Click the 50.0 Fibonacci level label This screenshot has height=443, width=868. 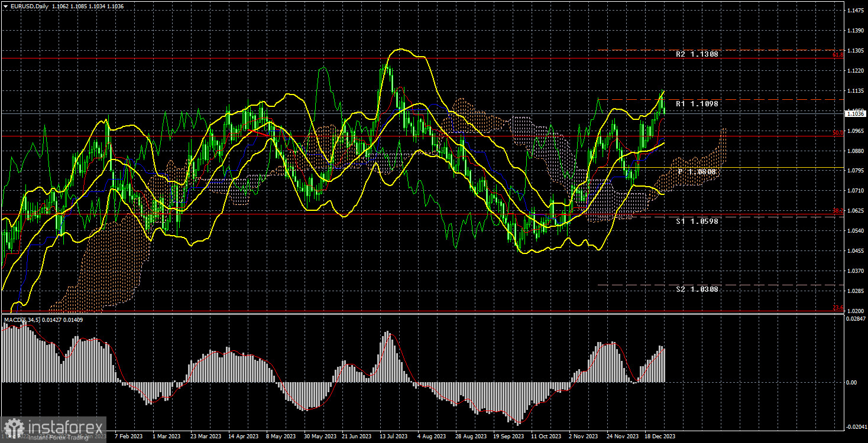point(838,133)
